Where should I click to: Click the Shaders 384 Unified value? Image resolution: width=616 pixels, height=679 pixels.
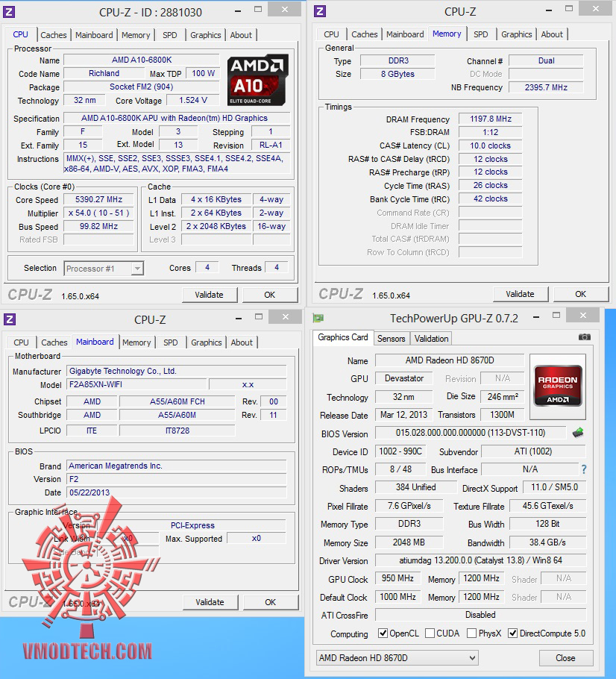coord(415,487)
